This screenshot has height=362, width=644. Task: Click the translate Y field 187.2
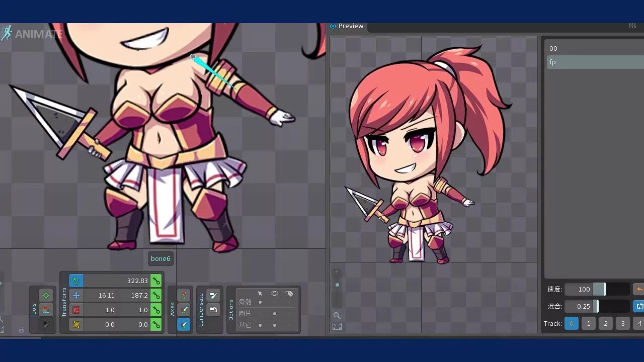tap(134, 295)
